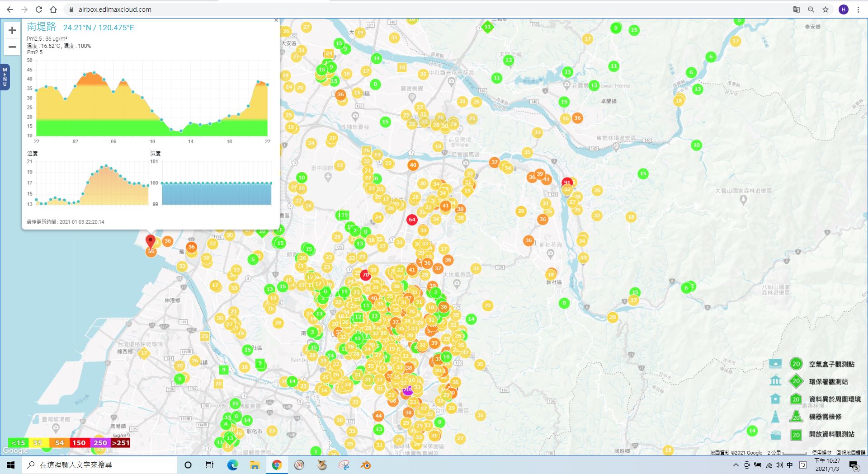
Task: Click the 空氣盒子觀測點 legend label
Action: [831, 364]
